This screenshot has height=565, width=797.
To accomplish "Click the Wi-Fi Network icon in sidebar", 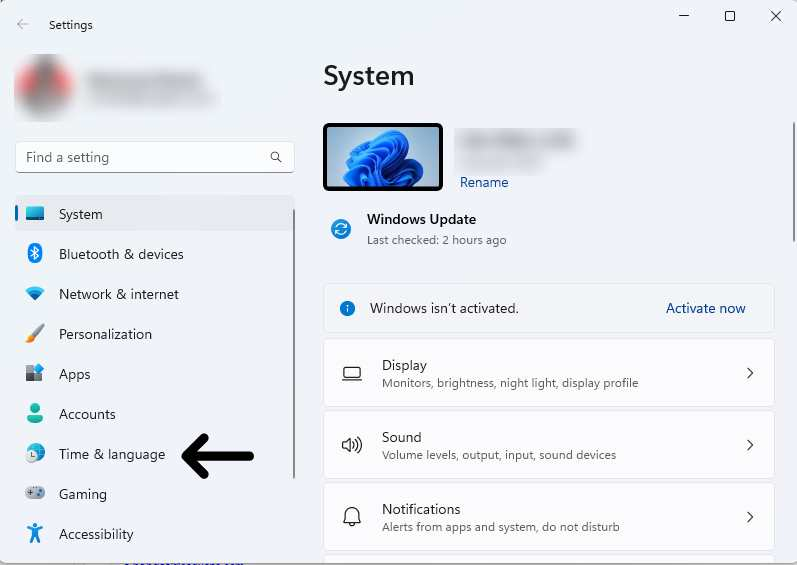I will click(x=35, y=293).
